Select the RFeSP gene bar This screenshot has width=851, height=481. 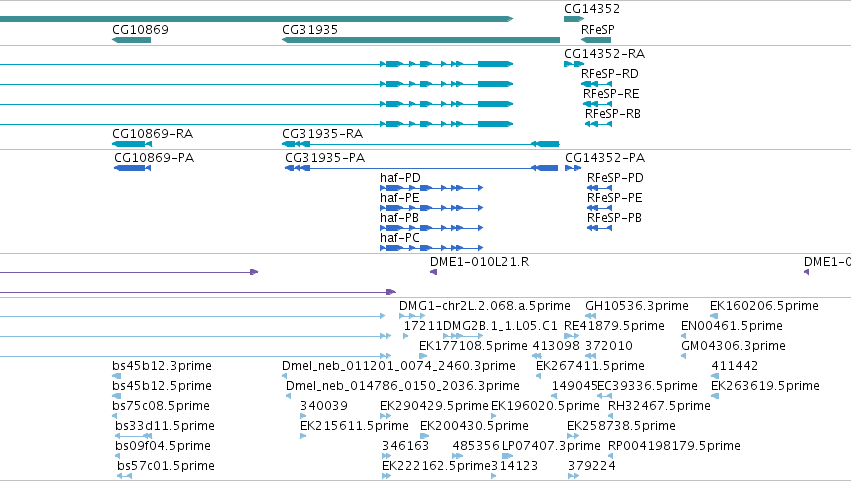pos(596,40)
